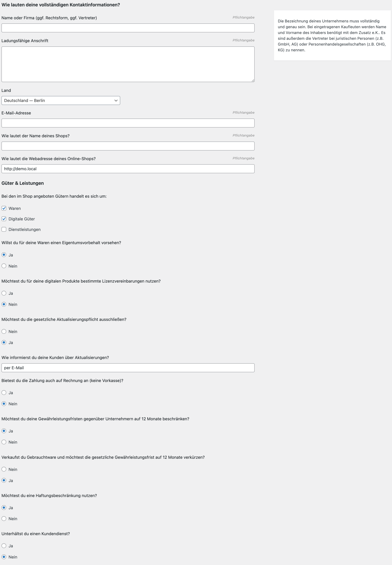Select Ja for Kundendienst question
Viewport: 392px width, 565px height.
point(4,546)
